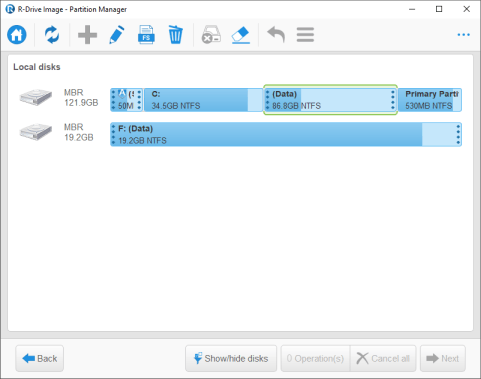This screenshot has height=379, width=481.
Task: Minimize the Partition Manager window
Action: coord(412,9)
